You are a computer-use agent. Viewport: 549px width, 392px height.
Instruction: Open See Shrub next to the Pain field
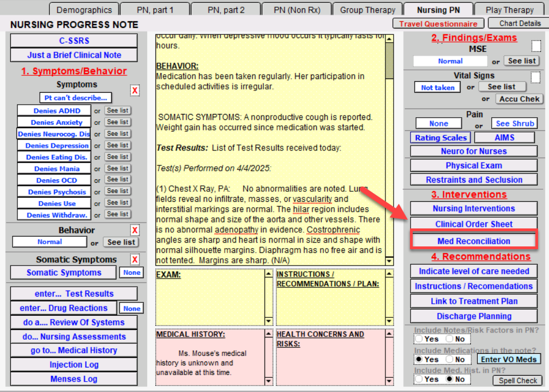pyautogui.click(x=514, y=123)
